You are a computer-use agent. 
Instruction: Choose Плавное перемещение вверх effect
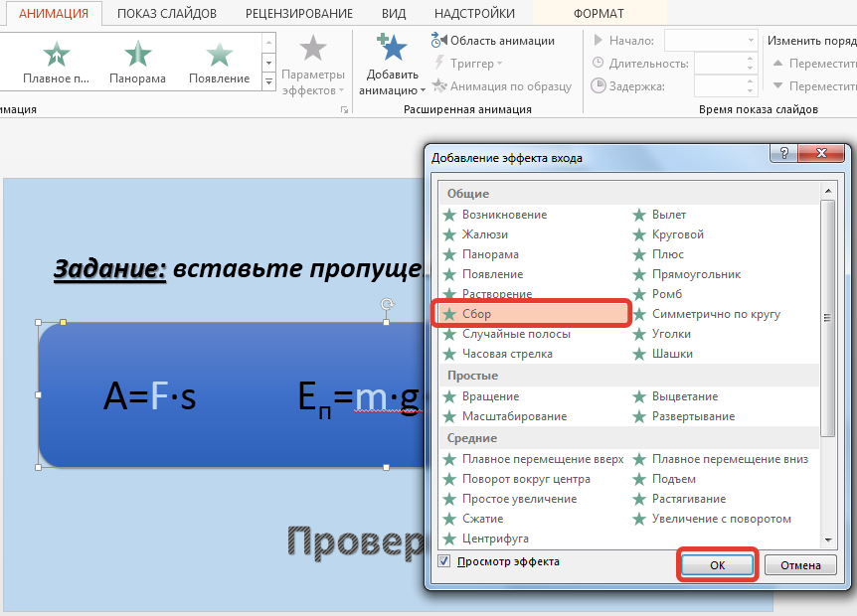pyautogui.click(x=535, y=459)
